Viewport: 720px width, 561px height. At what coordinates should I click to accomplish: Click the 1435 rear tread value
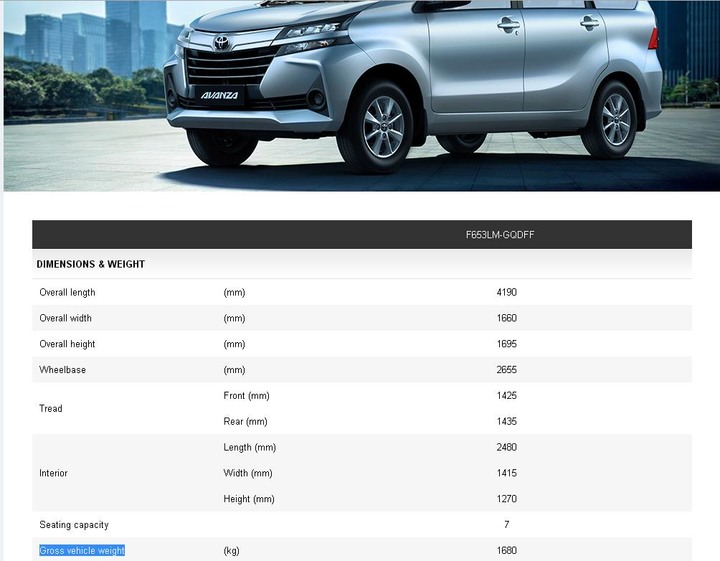(506, 421)
